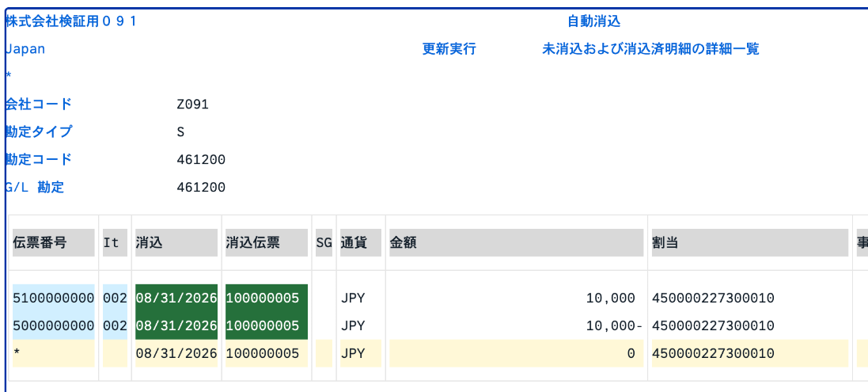Click JPY currency in the 5000000000 row
Screen dimensions: 868x392
click(353, 325)
